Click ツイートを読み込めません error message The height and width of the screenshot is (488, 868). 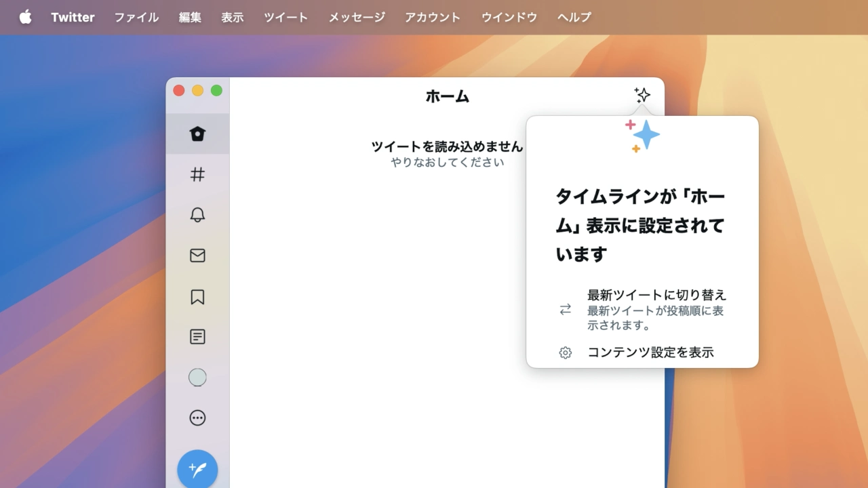(448, 146)
